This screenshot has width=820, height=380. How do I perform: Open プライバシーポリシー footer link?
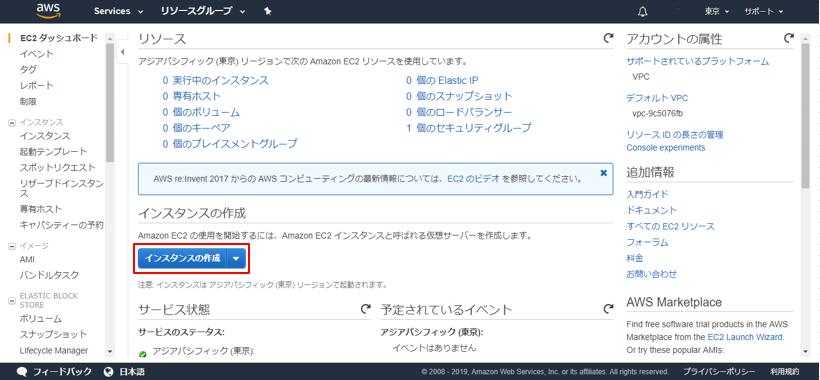pyautogui.click(x=719, y=372)
